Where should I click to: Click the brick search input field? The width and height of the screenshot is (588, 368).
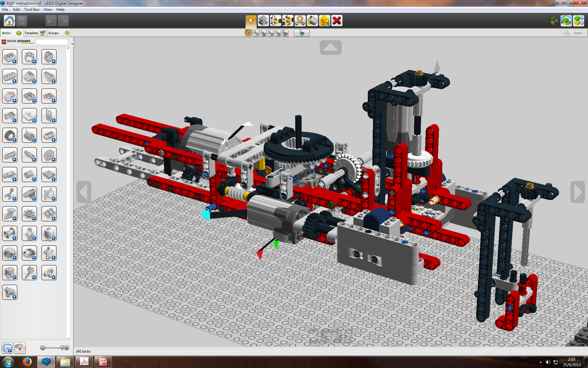[x=52, y=42]
